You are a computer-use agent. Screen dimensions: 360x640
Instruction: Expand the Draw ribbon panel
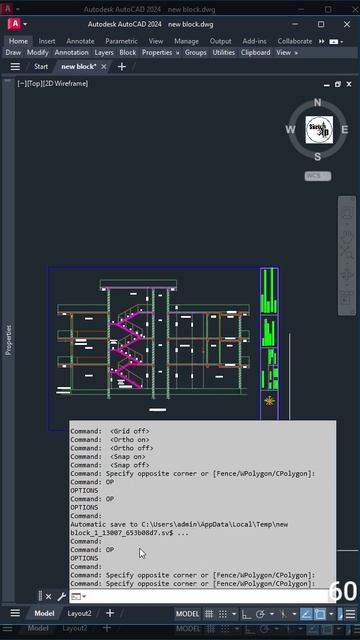pos(13,53)
